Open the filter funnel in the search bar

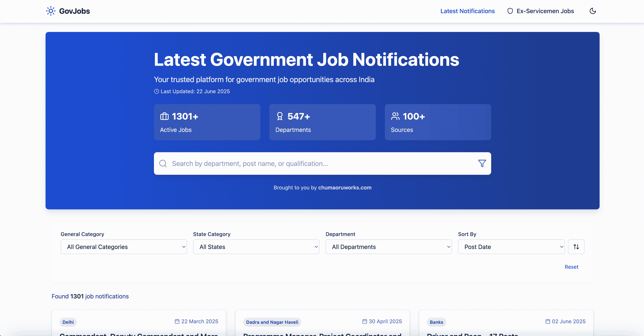click(482, 163)
